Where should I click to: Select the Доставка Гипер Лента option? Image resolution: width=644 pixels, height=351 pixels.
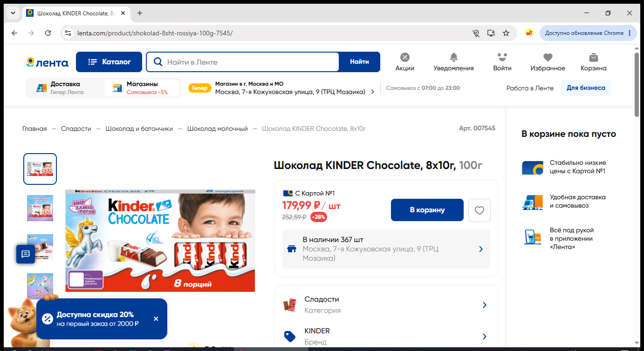click(x=65, y=88)
